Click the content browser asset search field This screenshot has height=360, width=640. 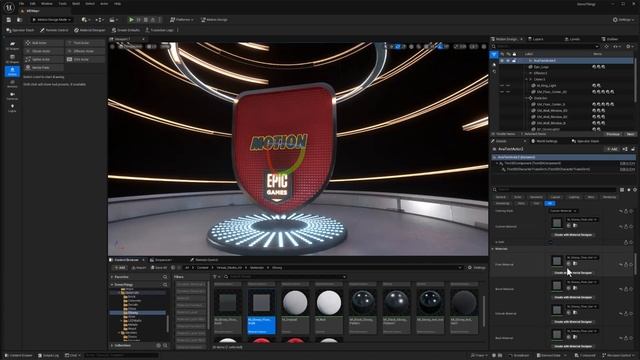tap(286, 277)
